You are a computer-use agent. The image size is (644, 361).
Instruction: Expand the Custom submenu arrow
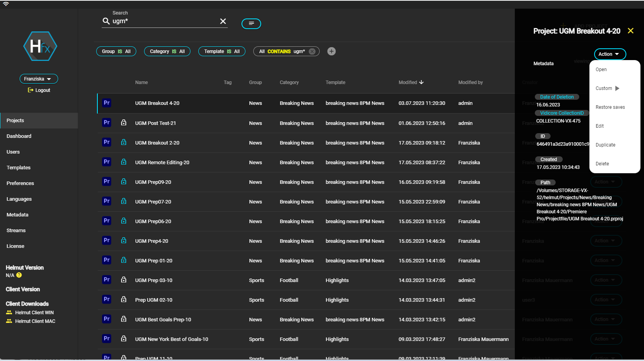pyautogui.click(x=617, y=88)
